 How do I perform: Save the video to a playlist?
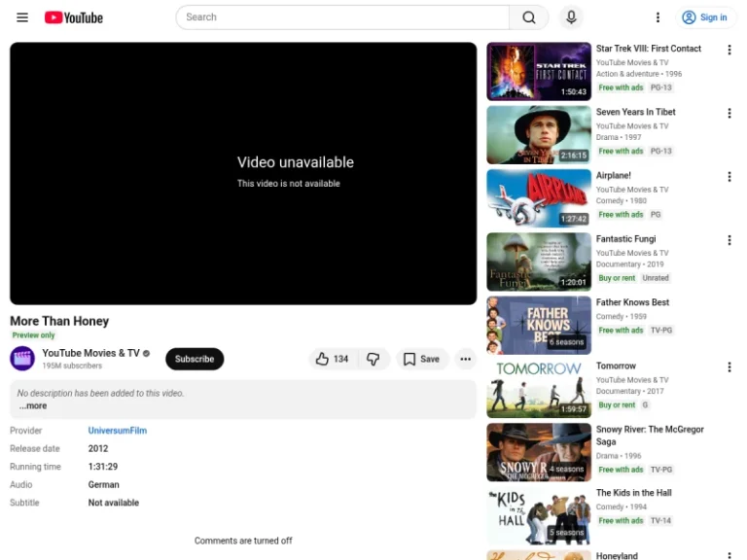(x=421, y=359)
